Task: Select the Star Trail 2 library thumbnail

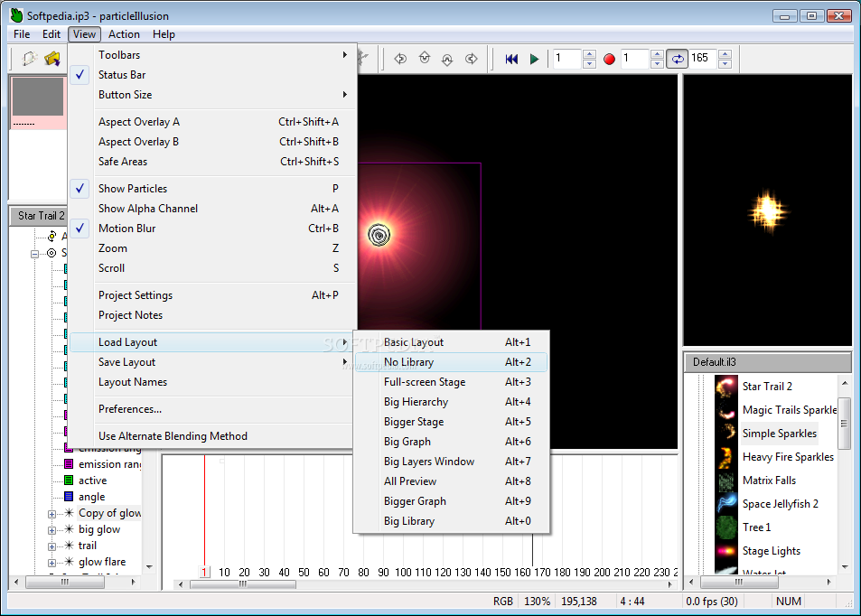Action: (x=725, y=387)
